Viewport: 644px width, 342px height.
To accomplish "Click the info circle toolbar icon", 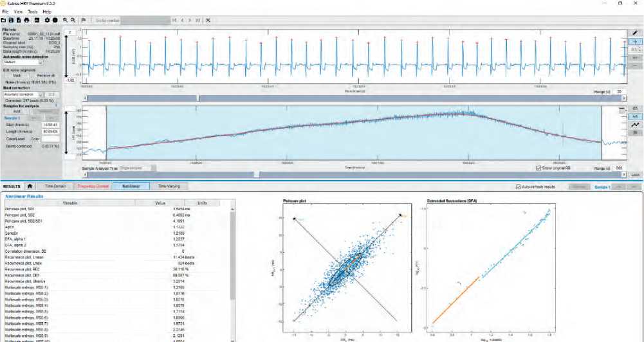I will click(x=55, y=20).
